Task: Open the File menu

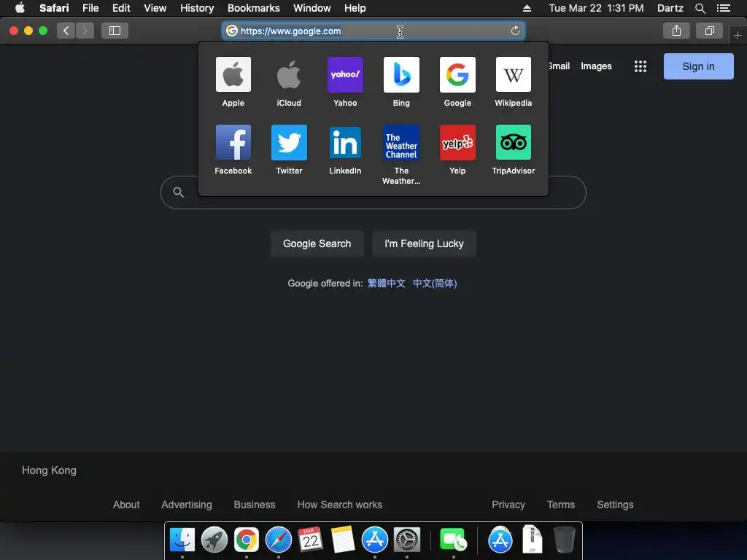Action: pos(90,8)
